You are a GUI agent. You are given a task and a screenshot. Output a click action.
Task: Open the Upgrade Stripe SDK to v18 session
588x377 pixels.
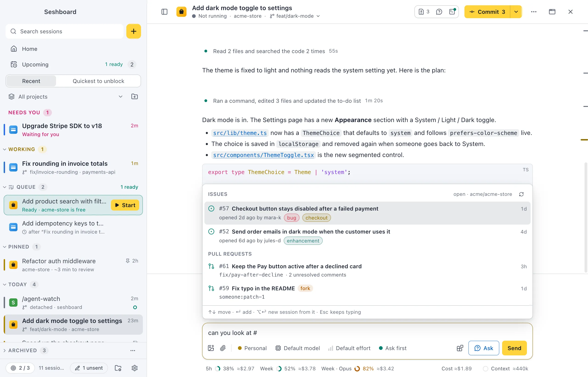pos(73,130)
